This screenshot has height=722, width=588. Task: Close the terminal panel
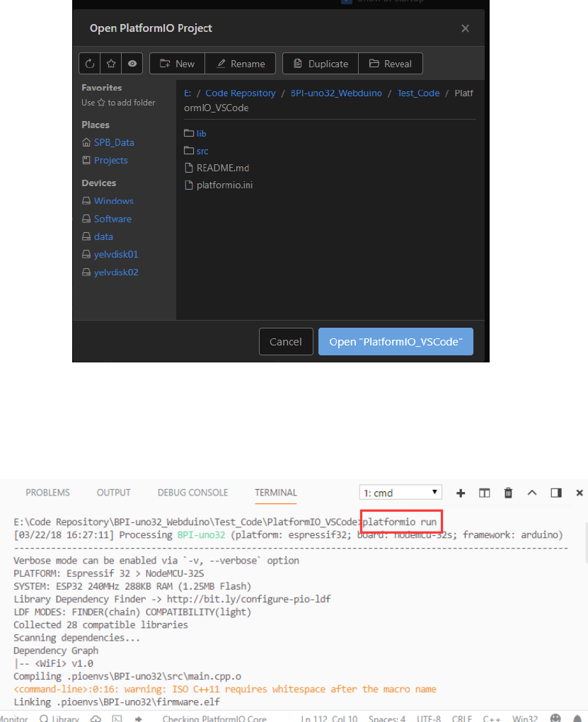(580, 493)
